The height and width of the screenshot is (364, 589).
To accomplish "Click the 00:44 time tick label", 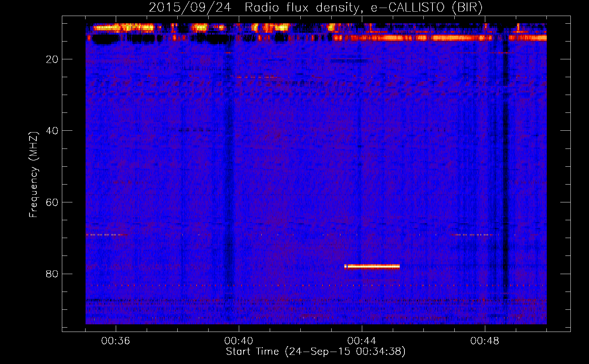I will [362, 341].
